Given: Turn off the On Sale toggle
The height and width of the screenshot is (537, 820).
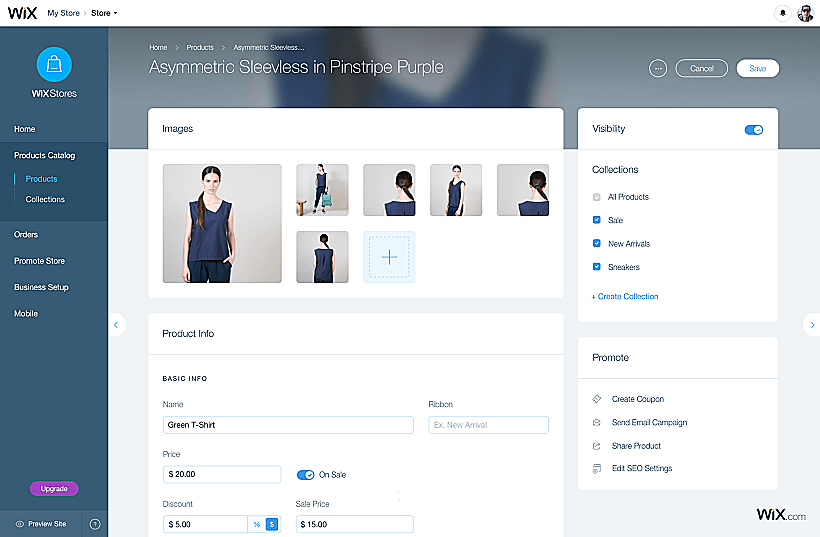Looking at the screenshot, I should click(306, 474).
